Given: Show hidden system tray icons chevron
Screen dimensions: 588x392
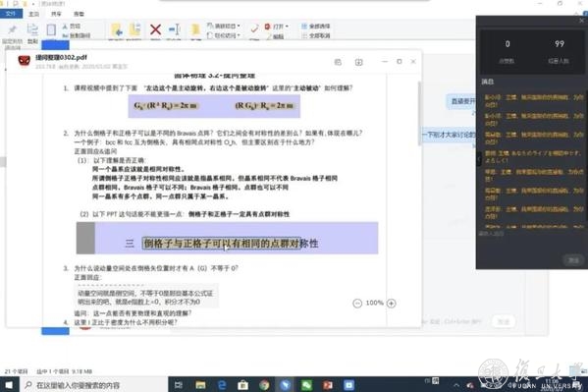Looking at the screenshot, I should (456, 385).
